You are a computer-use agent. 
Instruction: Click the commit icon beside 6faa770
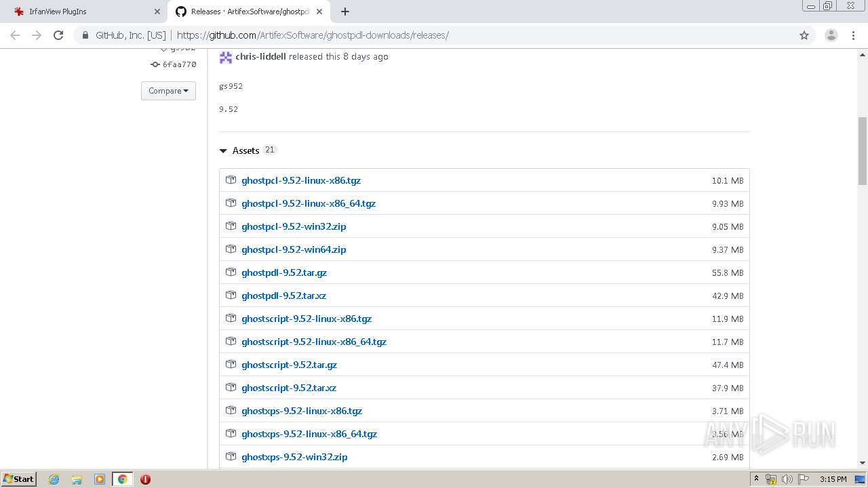tap(155, 64)
